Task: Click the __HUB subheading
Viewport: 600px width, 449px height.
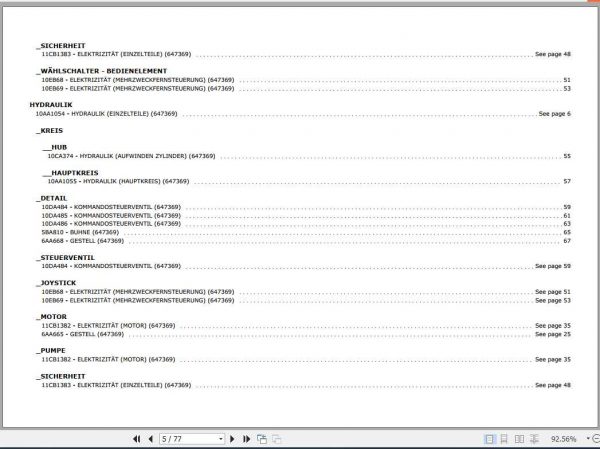Action: coord(55,147)
